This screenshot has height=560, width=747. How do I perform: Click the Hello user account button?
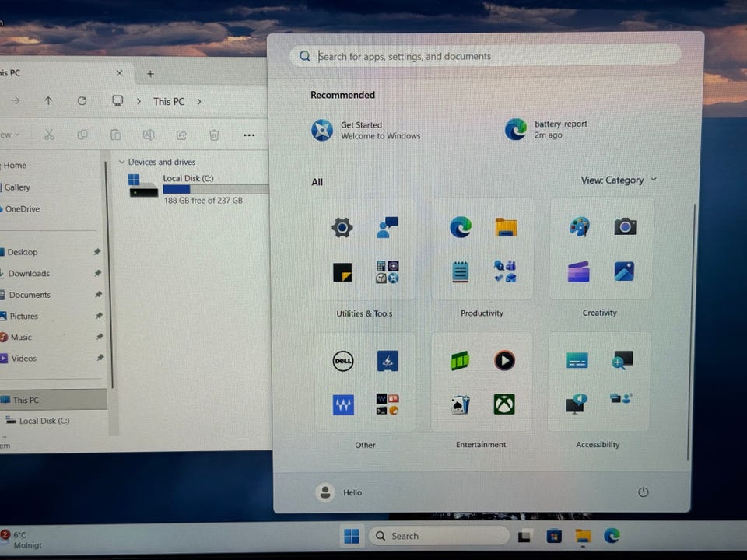click(339, 492)
